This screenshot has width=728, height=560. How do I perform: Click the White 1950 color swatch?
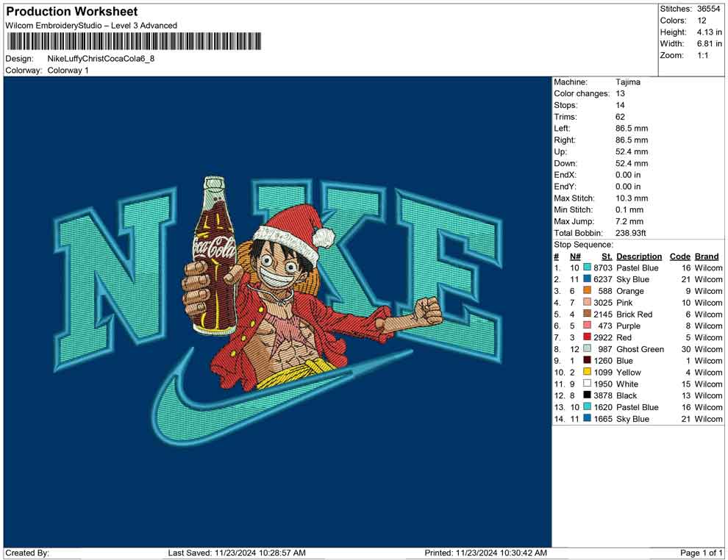point(588,383)
